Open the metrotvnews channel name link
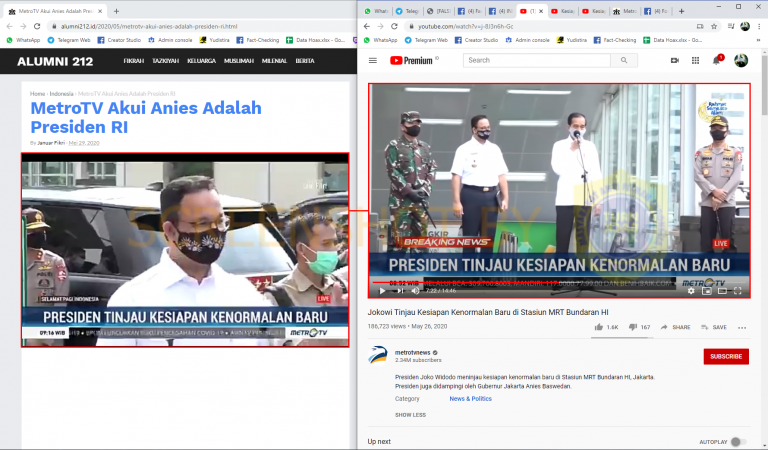This screenshot has width=768, height=450. click(x=412, y=353)
